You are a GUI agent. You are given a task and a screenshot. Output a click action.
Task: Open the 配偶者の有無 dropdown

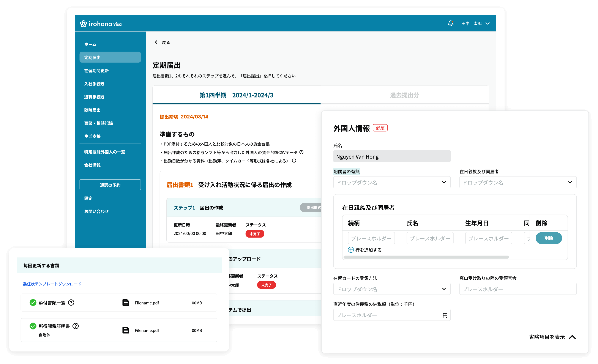click(x=392, y=183)
